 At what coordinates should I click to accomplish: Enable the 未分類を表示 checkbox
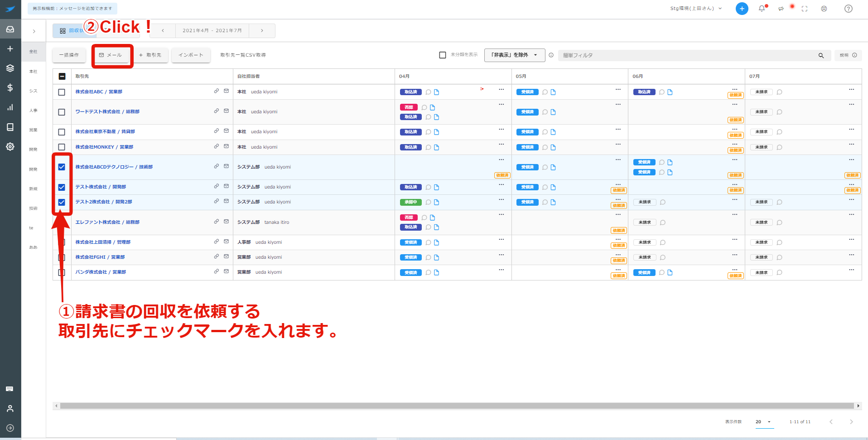point(443,55)
